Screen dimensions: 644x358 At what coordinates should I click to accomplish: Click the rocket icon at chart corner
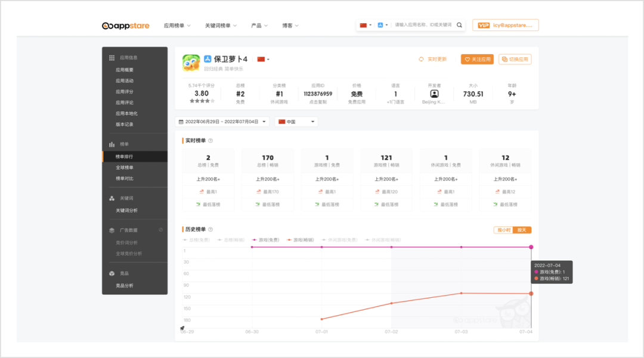pos(182,328)
